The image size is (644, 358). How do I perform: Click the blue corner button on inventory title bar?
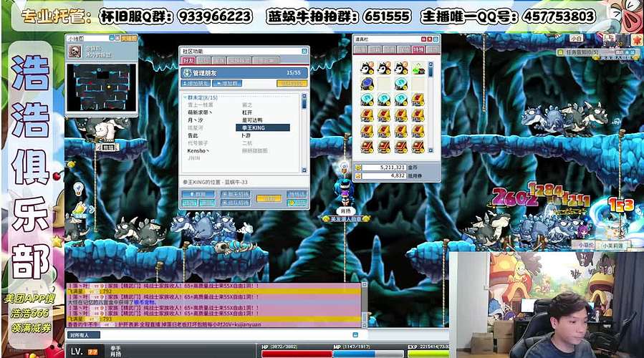point(436,39)
